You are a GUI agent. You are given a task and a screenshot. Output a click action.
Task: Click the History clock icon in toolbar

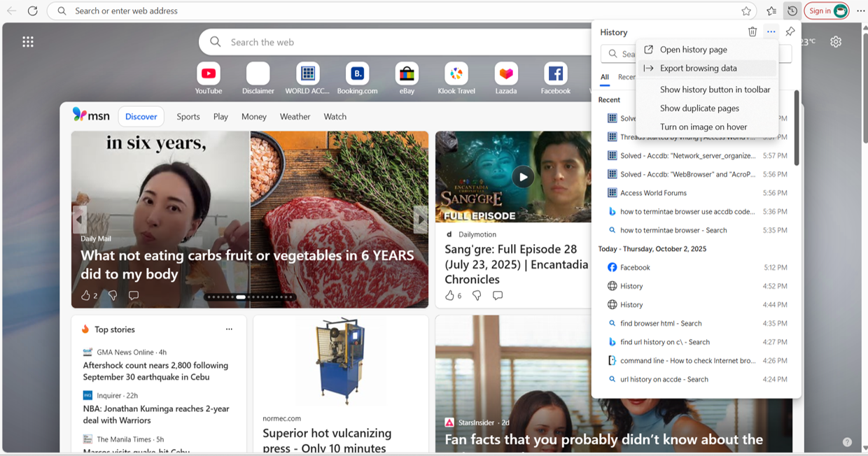point(792,10)
